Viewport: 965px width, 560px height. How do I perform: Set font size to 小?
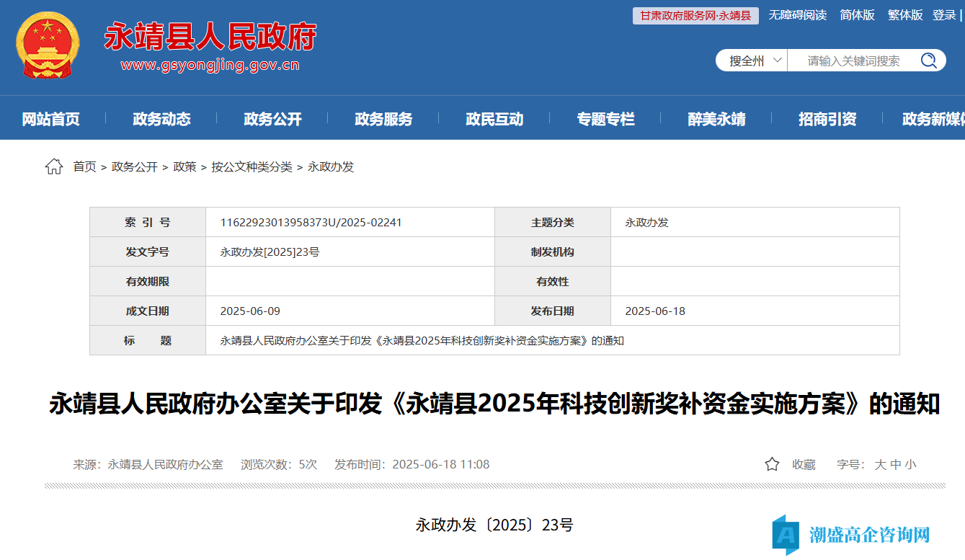[910, 465]
